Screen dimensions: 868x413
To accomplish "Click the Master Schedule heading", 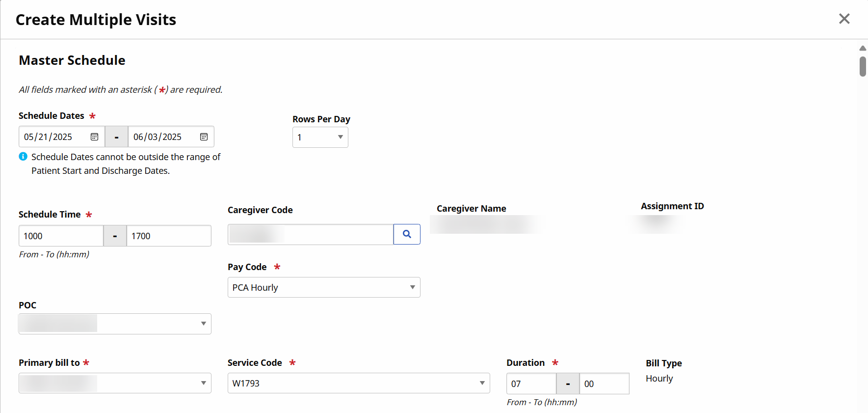I will pos(72,60).
